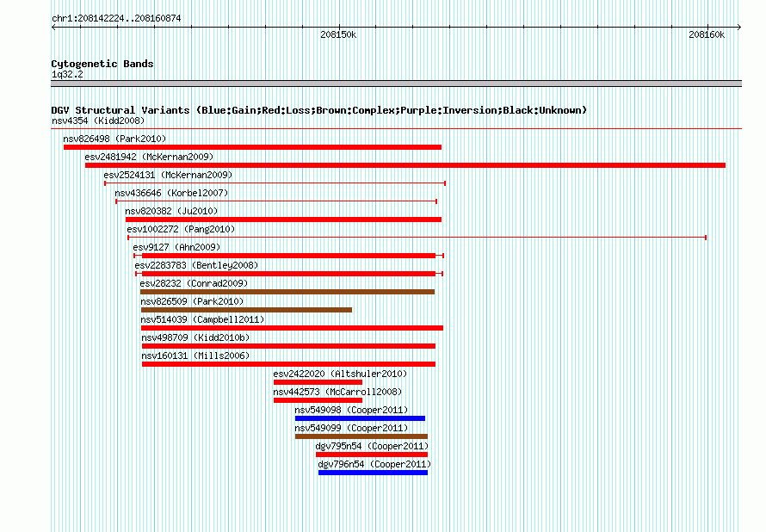The width and height of the screenshot is (766, 532).
Task: Open dgv796n54 (Cooper2011) label
Action: coord(374,464)
